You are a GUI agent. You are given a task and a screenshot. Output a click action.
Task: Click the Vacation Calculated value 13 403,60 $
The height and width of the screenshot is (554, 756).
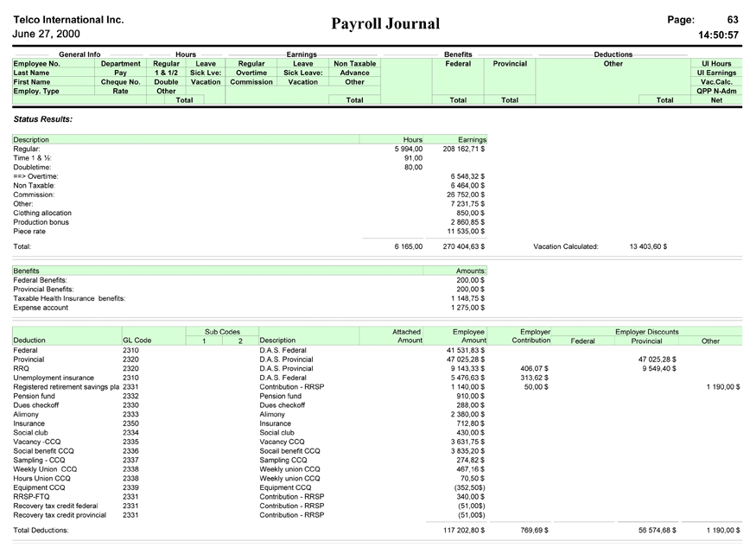pos(648,246)
